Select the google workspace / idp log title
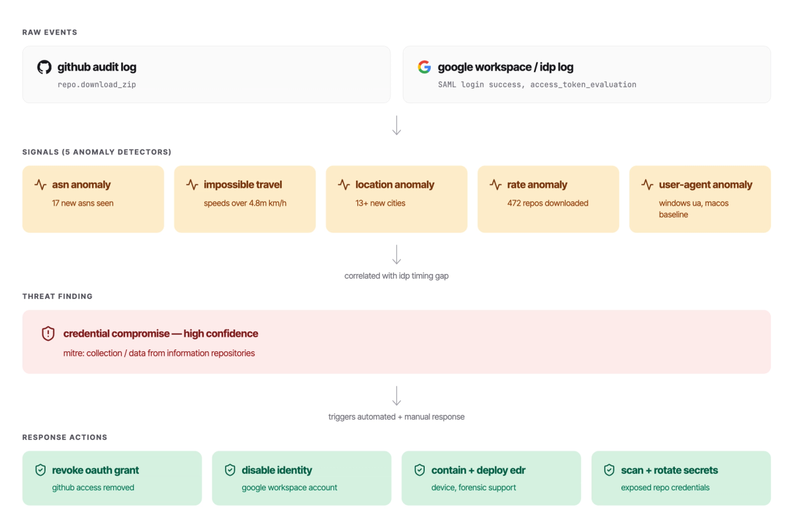The image size is (794, 532). point(506,67)
